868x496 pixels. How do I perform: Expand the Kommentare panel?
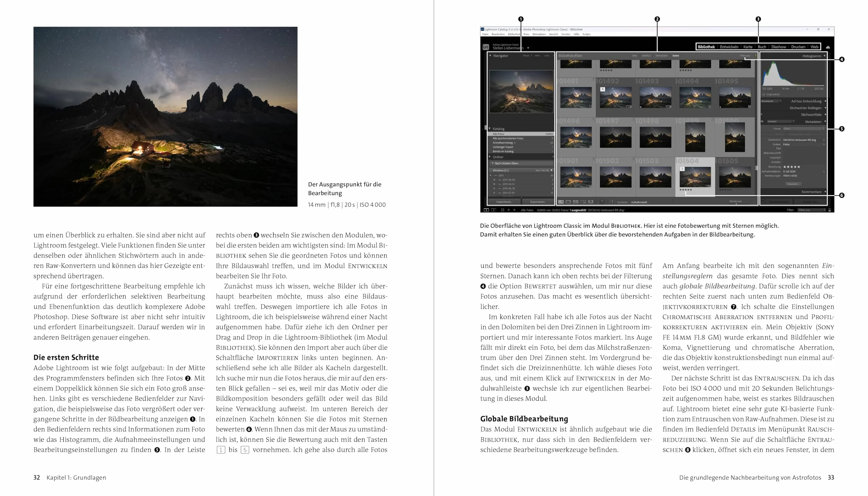pyautogui.click(x=825, y=191)
